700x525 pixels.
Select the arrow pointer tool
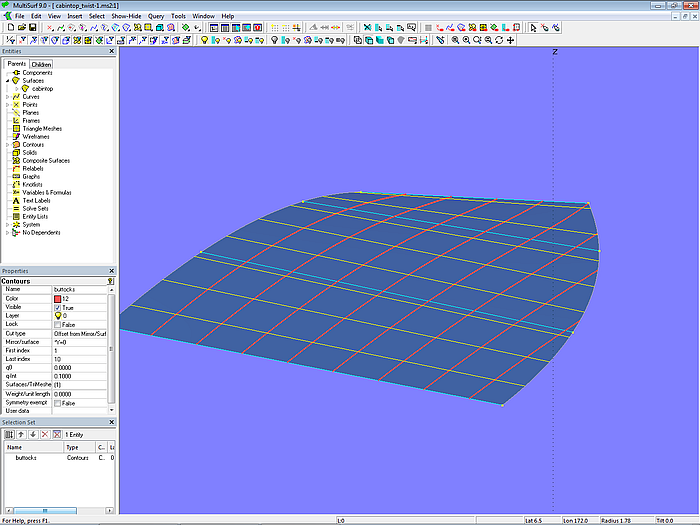[x=534, y=28]
